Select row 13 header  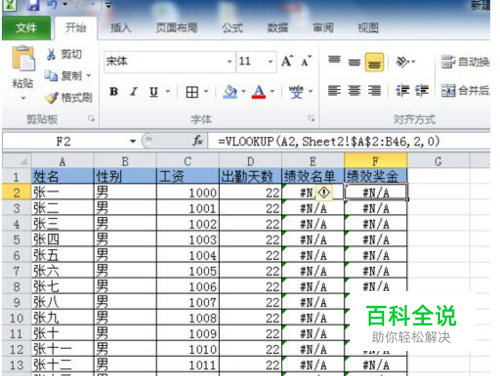17,365
